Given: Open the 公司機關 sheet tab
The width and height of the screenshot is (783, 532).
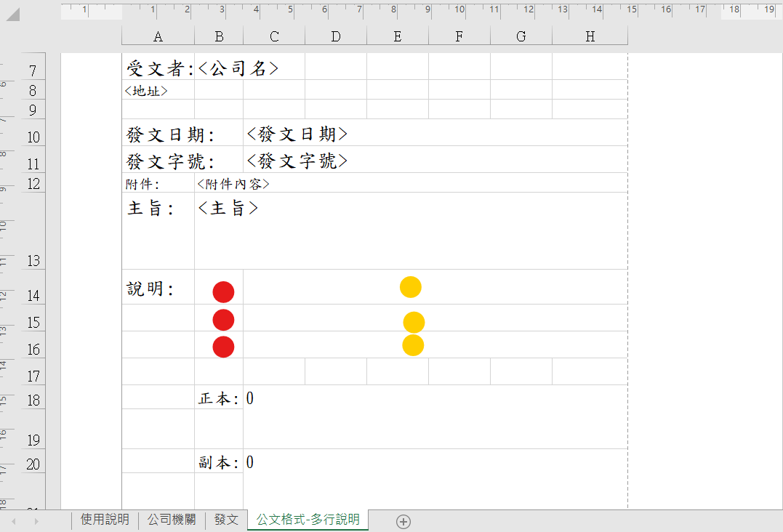Looking at the screenshot, I should coord(172,520).
